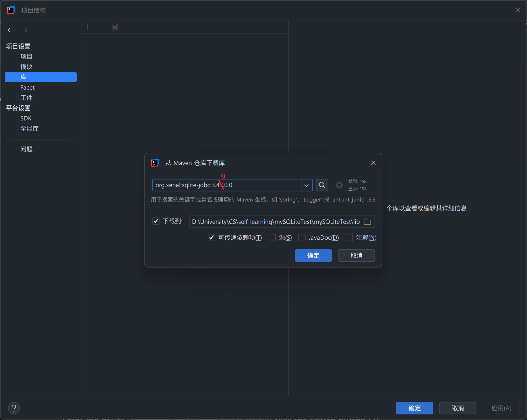This screenshot has height=420, width=527.
Task: Uncheck the 下载到 checkbox
Action: pyautogui.click(x=156, y=221)
